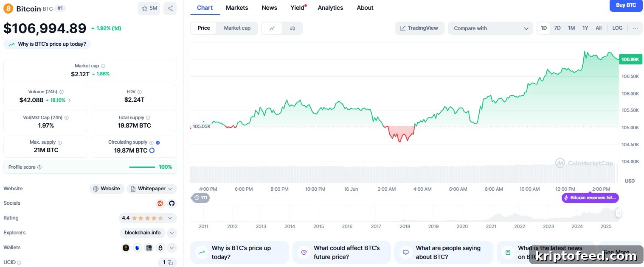The image size is (644, 267).
Task: Click 'What could affect BTC's future price?' card
Action: [x=342, y=253]
